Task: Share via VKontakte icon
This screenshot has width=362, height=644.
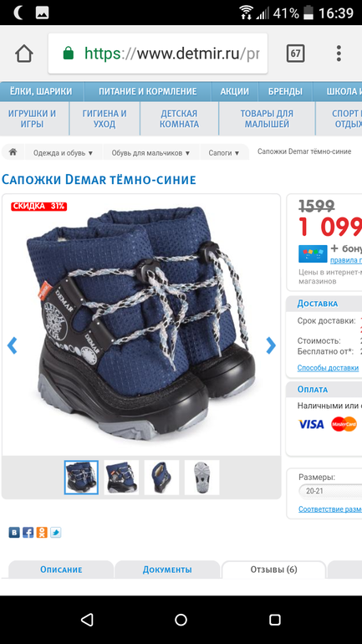Action: pos(14,533)
